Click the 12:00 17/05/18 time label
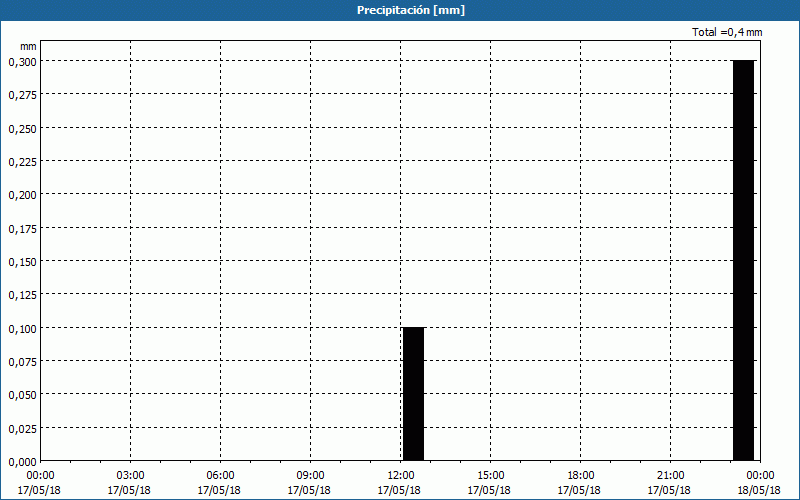Screen dimensions: 800x500 click(x=399, y=483)
